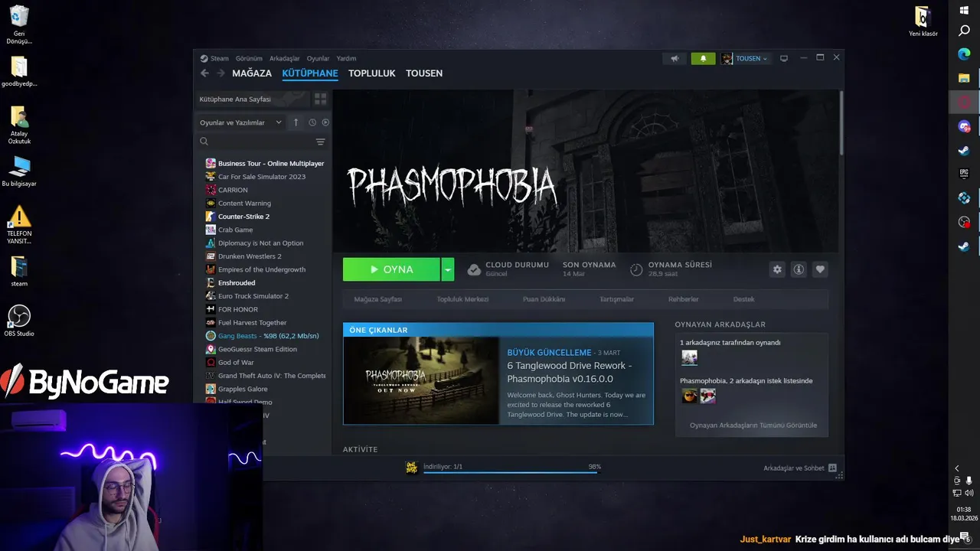980x551 pixels.
Task: Open the Rehberler link
Action: point(683,299)
